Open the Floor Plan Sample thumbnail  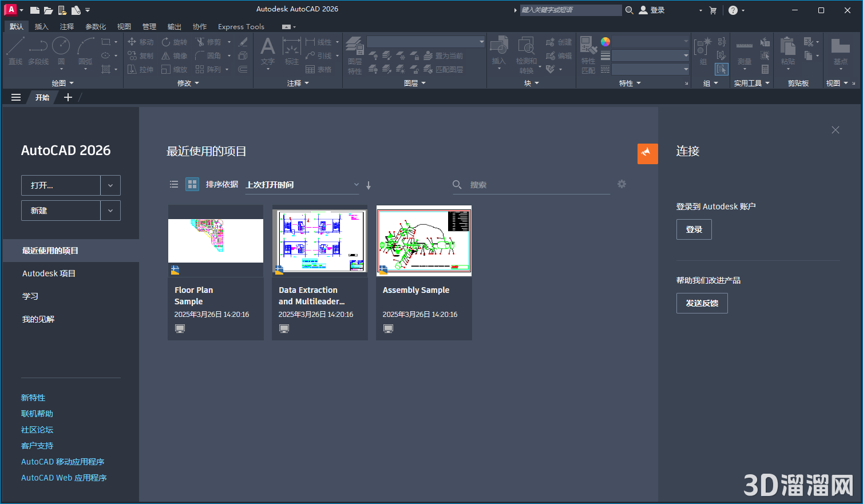tap(216, 241)
